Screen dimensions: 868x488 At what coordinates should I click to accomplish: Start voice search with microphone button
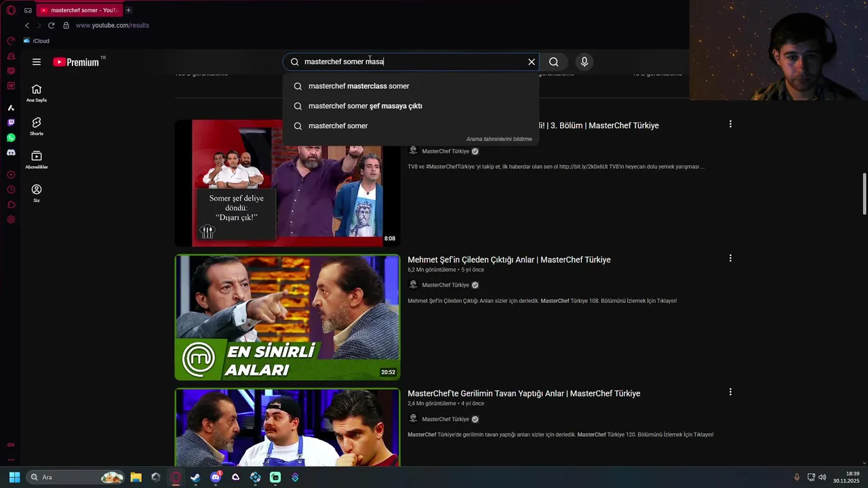point(585,62)
